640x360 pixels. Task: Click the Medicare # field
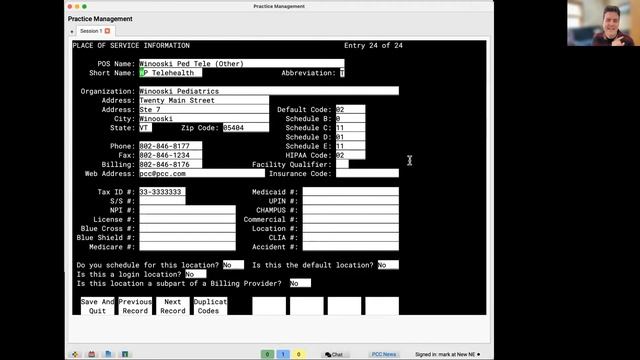tap(187, 247)
